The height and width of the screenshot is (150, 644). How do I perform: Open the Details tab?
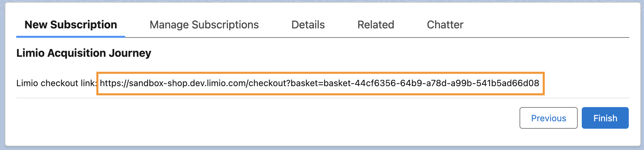(308, 25)
